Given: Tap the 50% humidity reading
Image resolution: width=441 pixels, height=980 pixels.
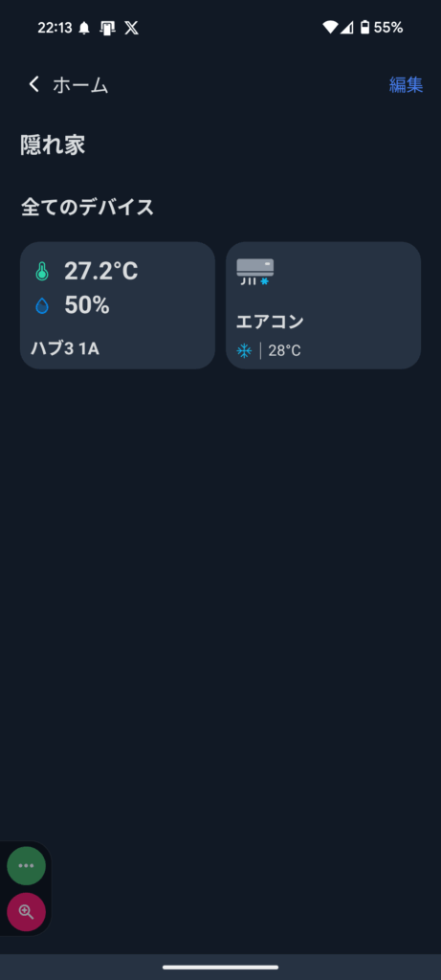Looking at the screenshot, I should coord(87,305).
